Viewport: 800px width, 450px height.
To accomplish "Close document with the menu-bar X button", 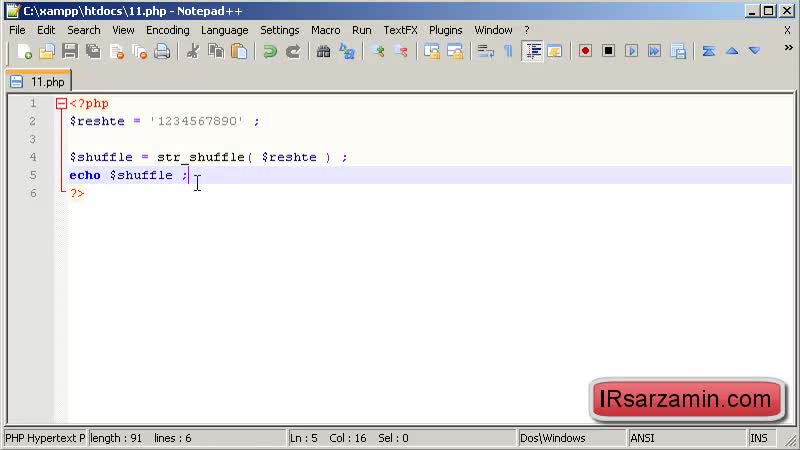I will coord(787,31).
